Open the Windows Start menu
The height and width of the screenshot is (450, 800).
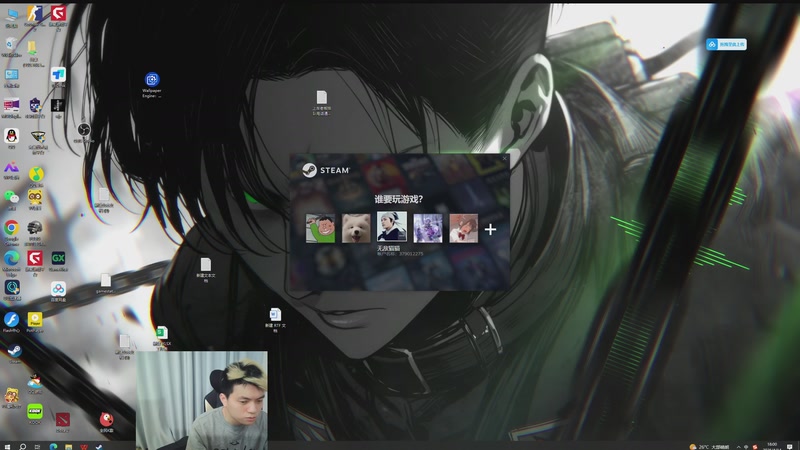[7, 446]
